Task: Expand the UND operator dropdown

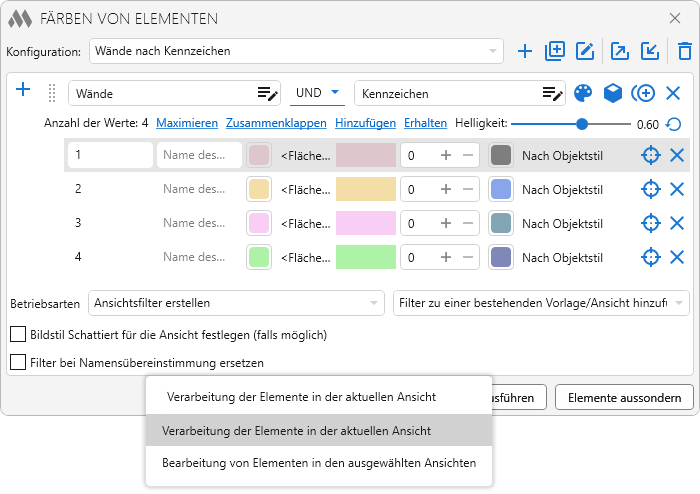Action: [x=319, y=93]
